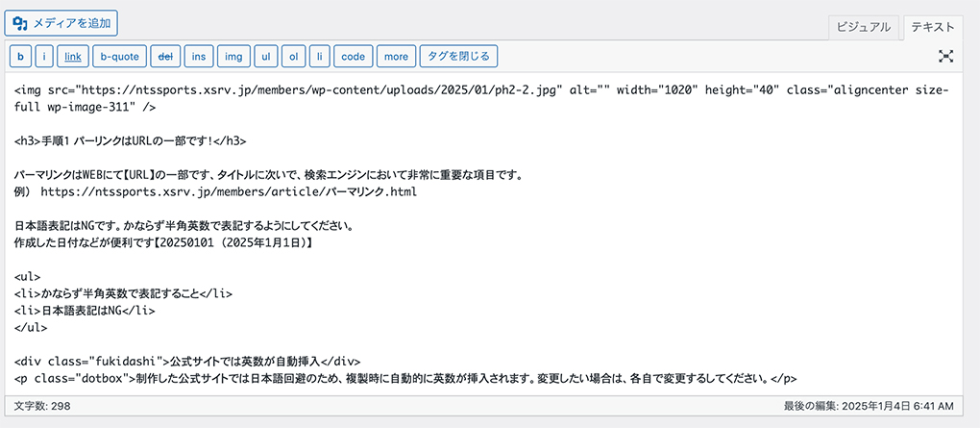Wrap selection using code button
Screen dimensions: 980x428
coord(354,57)
